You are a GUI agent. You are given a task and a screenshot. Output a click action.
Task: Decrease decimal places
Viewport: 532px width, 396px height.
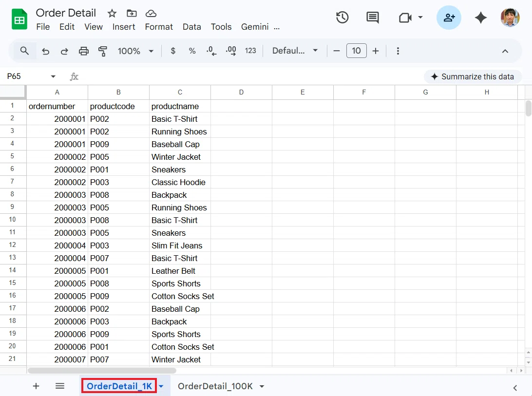click(x=211, y=51)
